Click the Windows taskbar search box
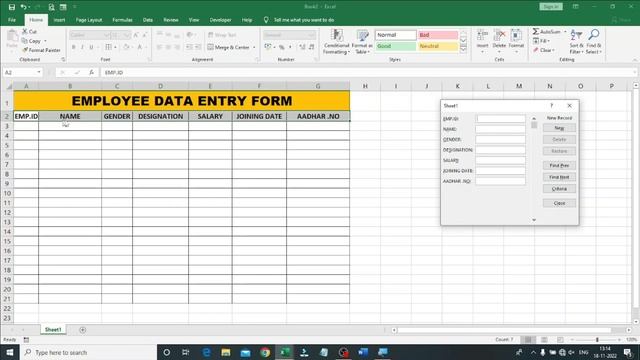Screen dimensions: 640x360 pos(88,352)
